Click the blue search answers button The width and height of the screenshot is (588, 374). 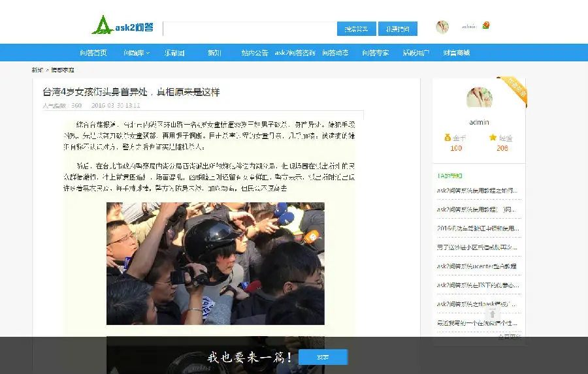click(356, 29)
